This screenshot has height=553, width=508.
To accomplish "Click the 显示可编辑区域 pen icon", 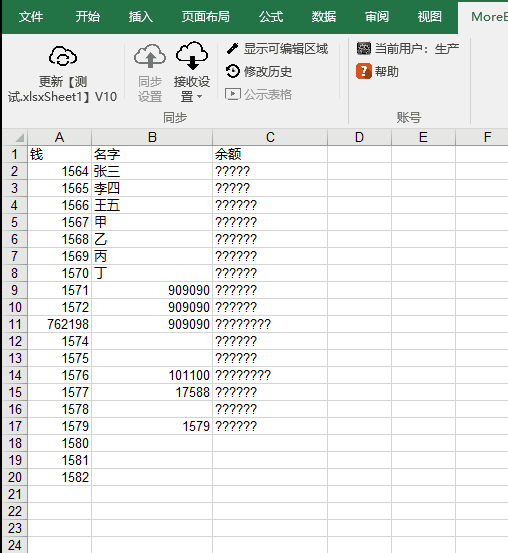I will [232, 48].
